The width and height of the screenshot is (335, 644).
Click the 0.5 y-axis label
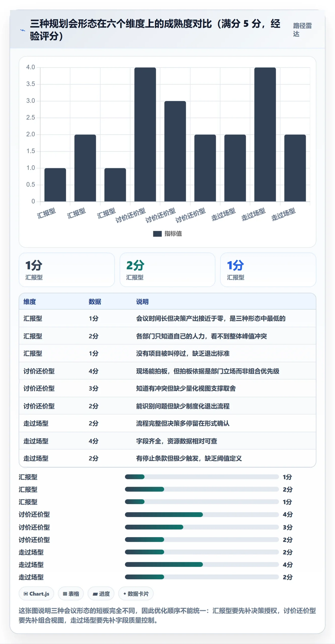(x=30, y=185)
